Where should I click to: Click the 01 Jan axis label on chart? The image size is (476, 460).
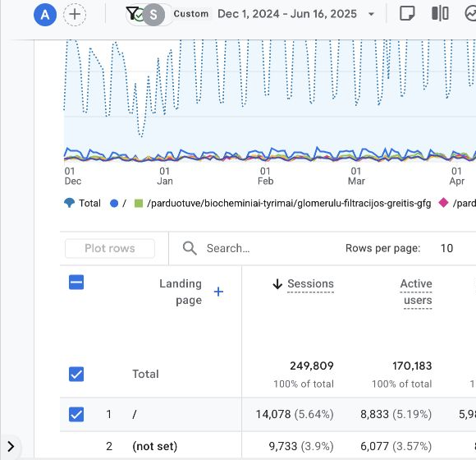tap(165, 177)
